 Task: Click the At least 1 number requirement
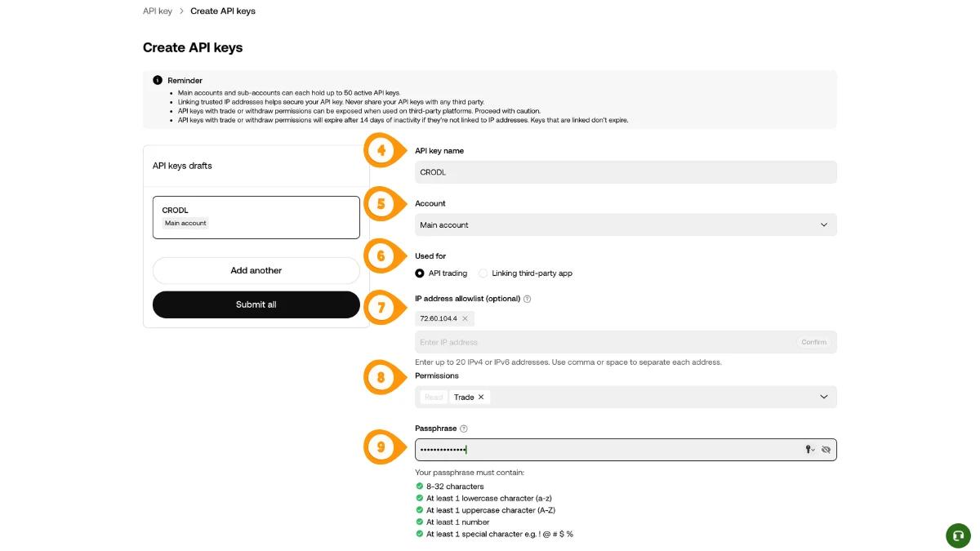pyautogui.click(x=458, y=522)
